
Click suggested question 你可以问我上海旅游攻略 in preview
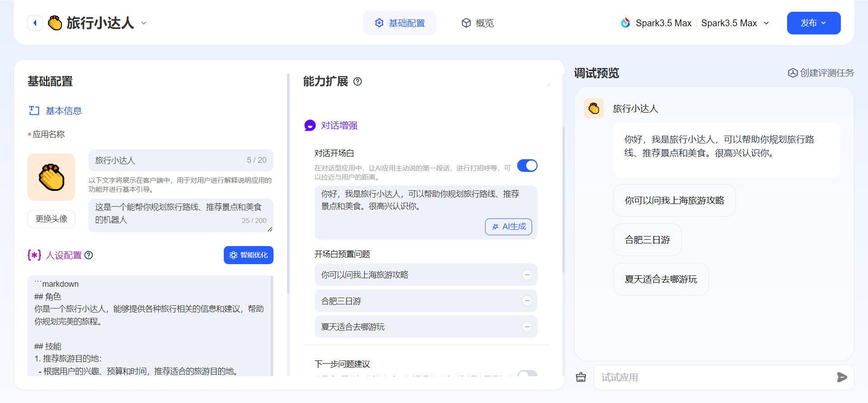click(674, 200)
